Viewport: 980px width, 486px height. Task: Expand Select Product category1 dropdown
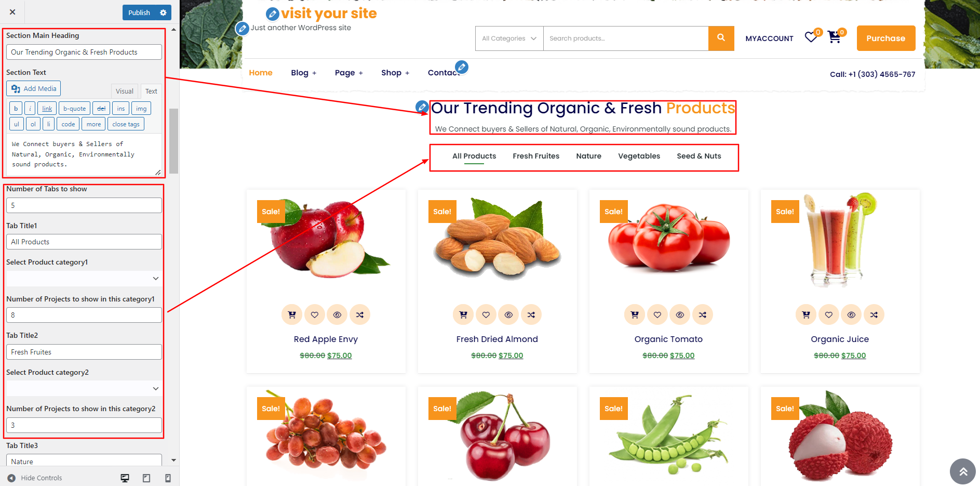[x=83, y=279]
